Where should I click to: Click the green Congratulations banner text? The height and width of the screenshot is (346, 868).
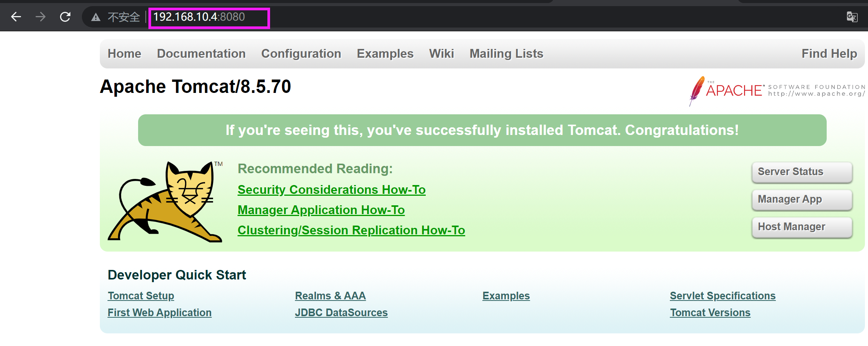[x=482, y=130]
